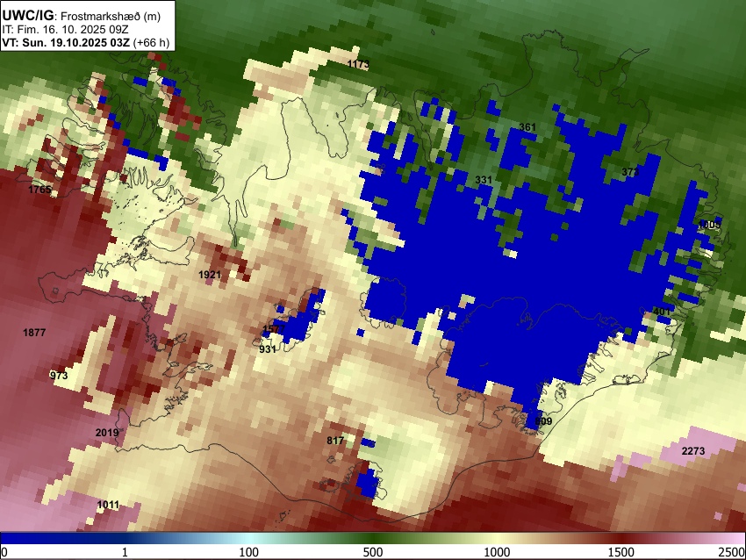Click the 1173 value on the map

(x=358, y=64)
